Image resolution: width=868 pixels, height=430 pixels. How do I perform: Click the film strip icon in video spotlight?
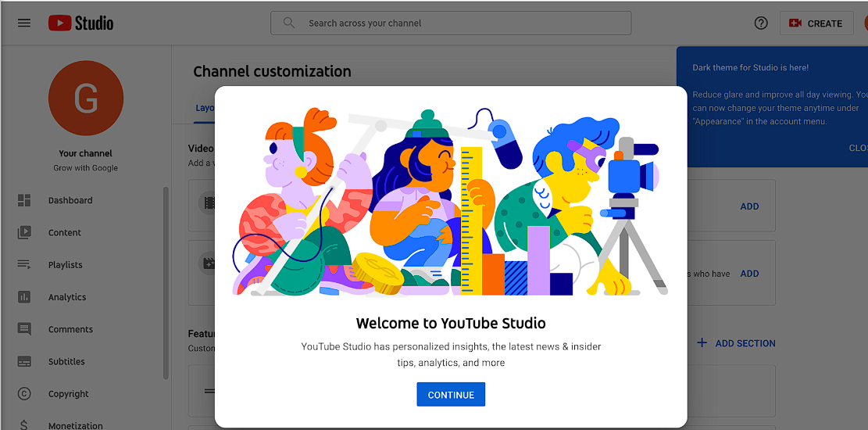tap(208, 202)
